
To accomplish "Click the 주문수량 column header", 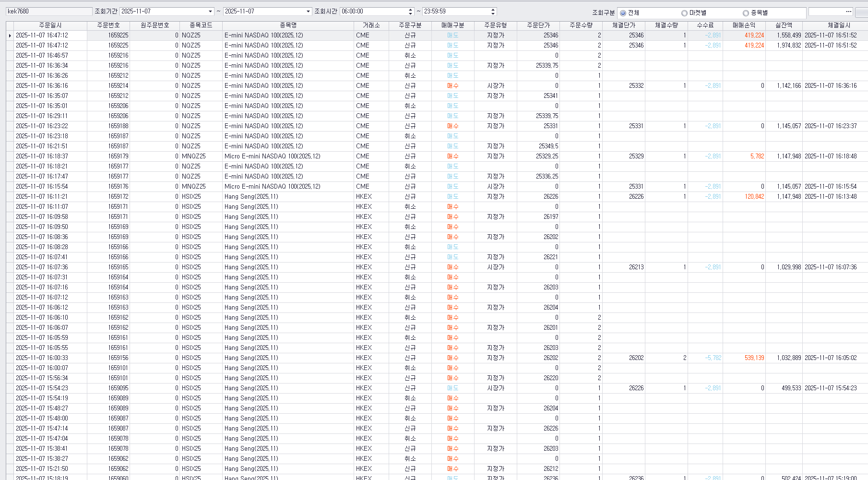I will 581,25.
